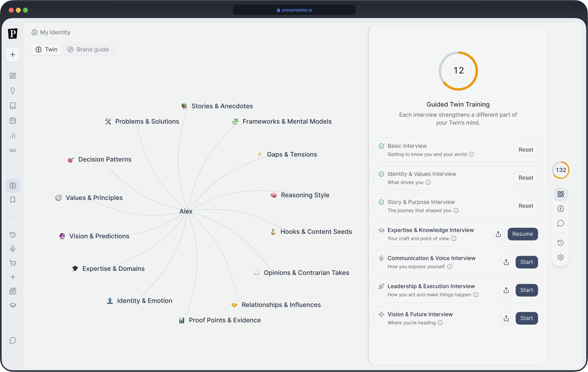588x372 pixels.
Task: Click the info icon beside 'What drives you'
Action: (x=428, y=183)
